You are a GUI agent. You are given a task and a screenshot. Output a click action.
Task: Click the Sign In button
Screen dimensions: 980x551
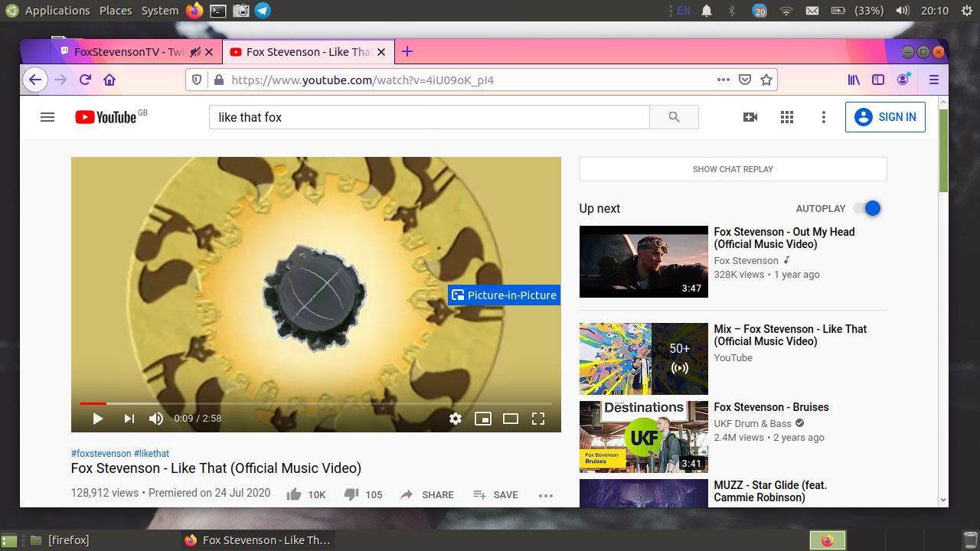click(x=885, y=117)
